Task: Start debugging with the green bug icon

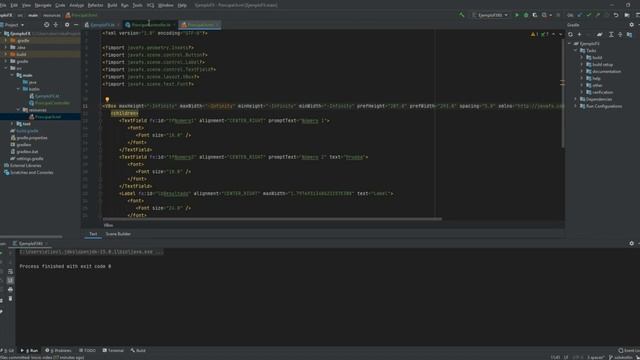Action: 526,15
